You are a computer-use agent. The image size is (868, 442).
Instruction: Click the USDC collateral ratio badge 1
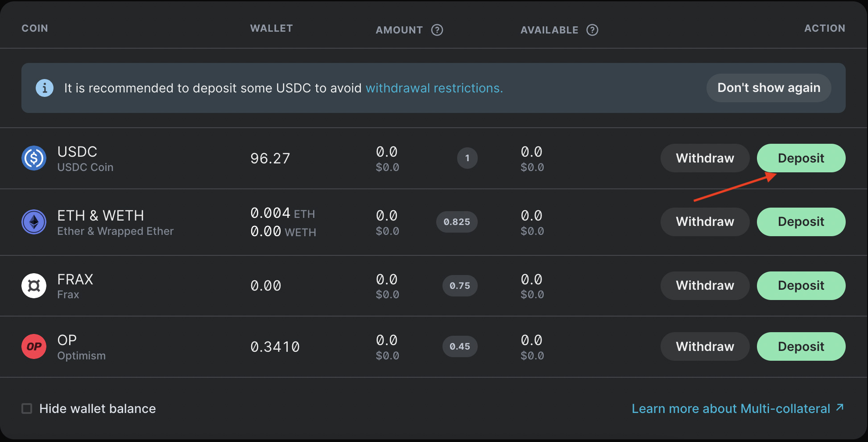coord(467,158)
